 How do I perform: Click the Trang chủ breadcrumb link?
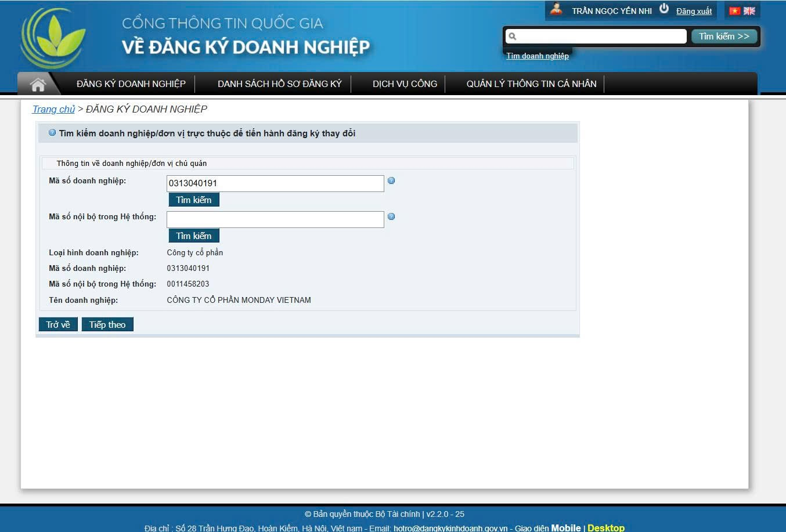pos(53,109)
